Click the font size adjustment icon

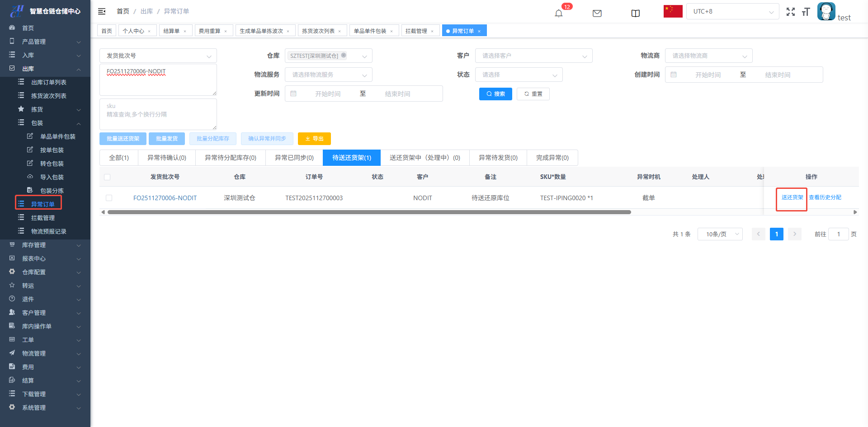pyautogui.click(x=806, y=12)
